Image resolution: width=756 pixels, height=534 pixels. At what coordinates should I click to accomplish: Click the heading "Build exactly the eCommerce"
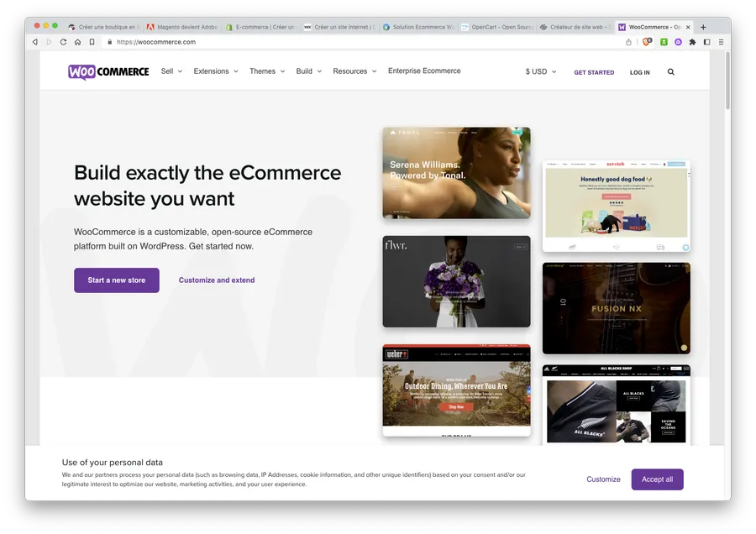click(207, 172)
